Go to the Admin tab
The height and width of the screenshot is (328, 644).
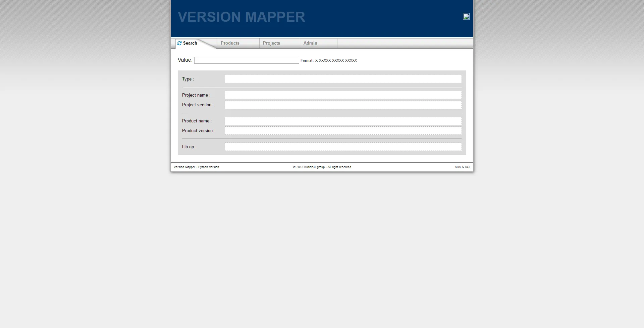318,43
